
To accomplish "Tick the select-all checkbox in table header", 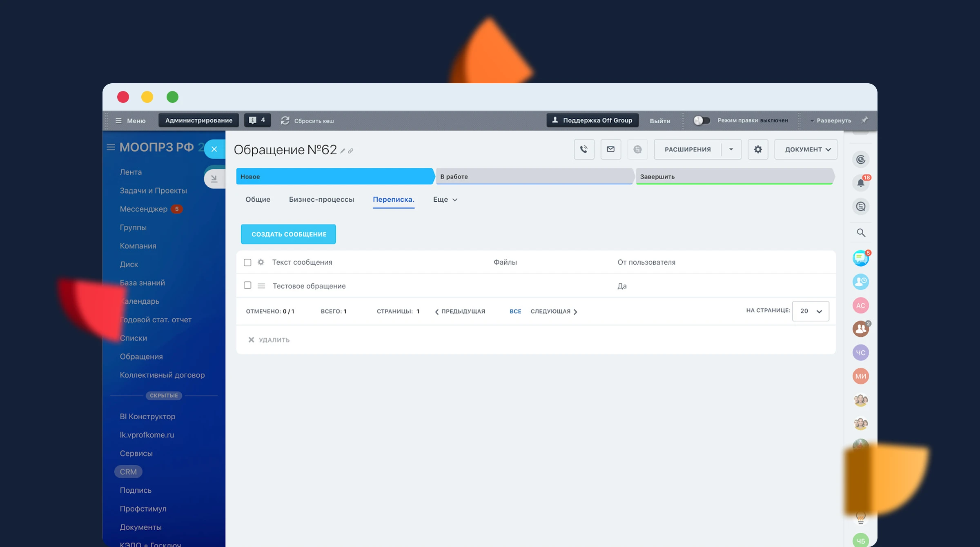I will pyautogui.click(x=247, y=262).
